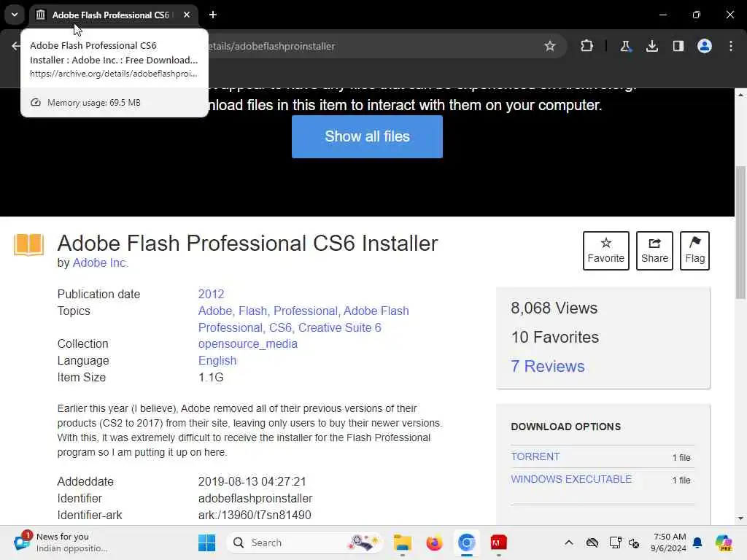Open the English language link
The width and height of the screenshot is (747, 560).
point(217,360)
